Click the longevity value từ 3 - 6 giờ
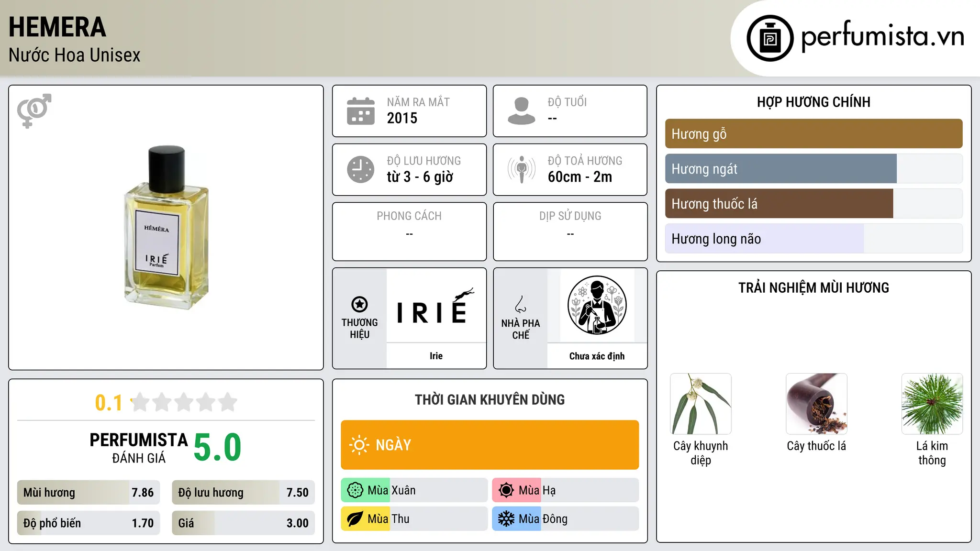The image size is (980, 551). 420,177
